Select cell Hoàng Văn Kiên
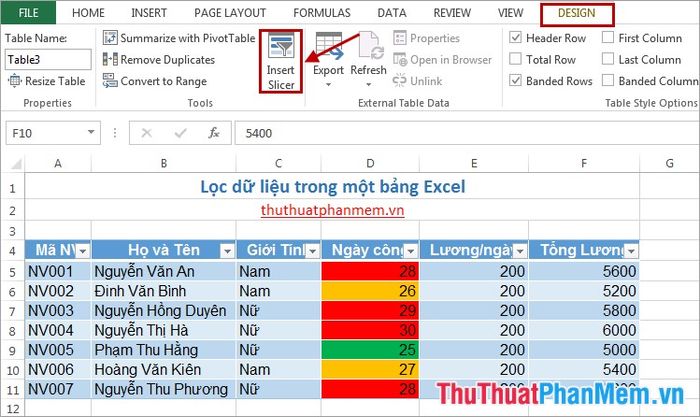This screenshot has width=700, height=417. tap(164, 370)
